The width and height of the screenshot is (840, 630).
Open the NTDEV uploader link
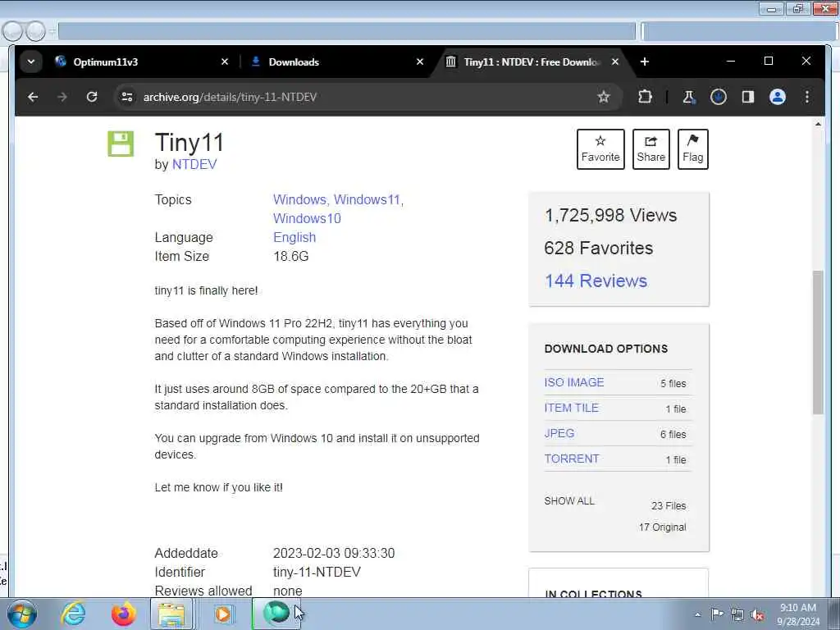194,164
